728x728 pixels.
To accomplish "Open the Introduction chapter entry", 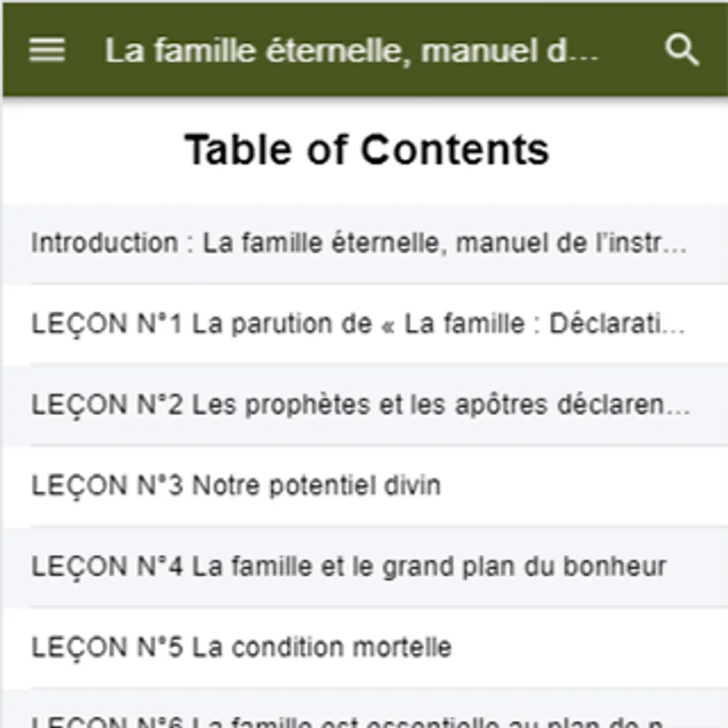I will click(359, 243).
